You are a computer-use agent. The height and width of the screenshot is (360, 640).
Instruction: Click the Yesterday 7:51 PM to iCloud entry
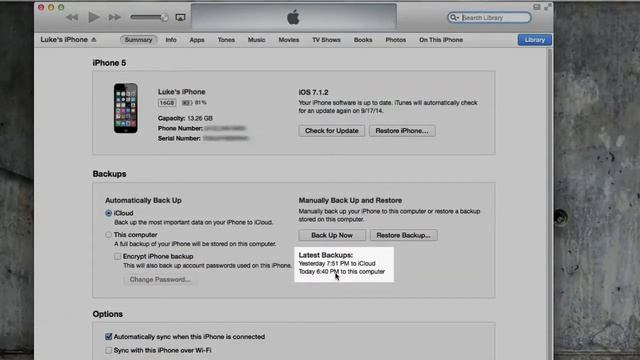click(337, 264)
